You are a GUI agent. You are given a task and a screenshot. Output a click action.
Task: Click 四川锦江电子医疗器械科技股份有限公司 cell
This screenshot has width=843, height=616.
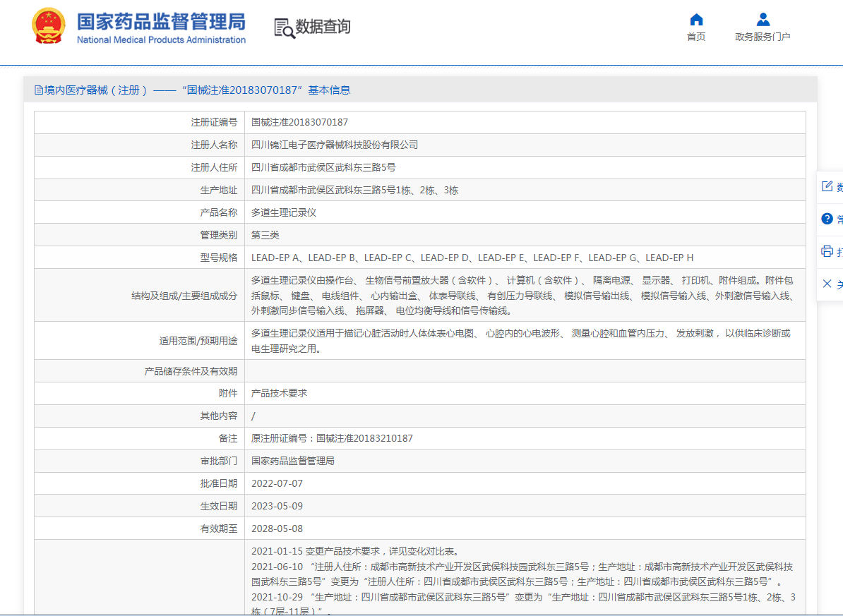pyautogui.click(x=335, y=145)
